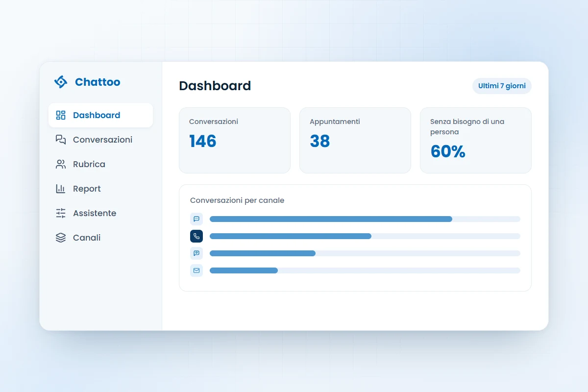Click the Canali layers icon
This screenshot has height=392, width=588.
click(61, 238)
